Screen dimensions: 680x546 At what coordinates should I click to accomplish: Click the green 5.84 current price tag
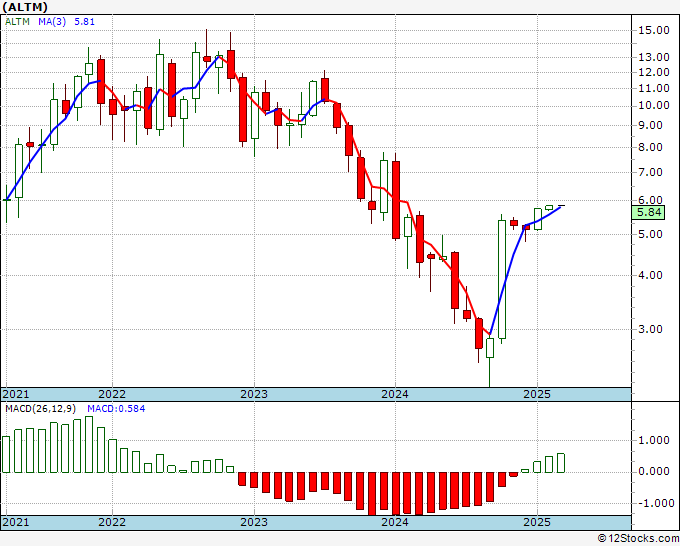(648, 213)
